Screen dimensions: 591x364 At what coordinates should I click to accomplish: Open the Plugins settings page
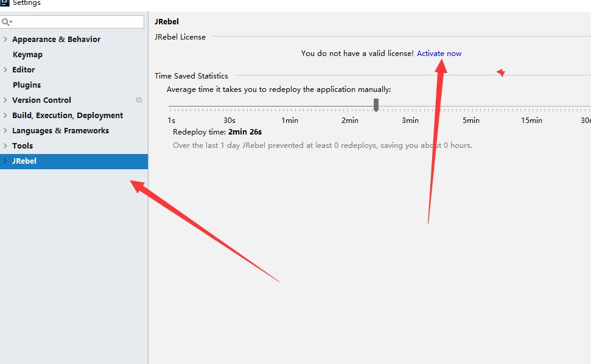(x=27, y=85)
